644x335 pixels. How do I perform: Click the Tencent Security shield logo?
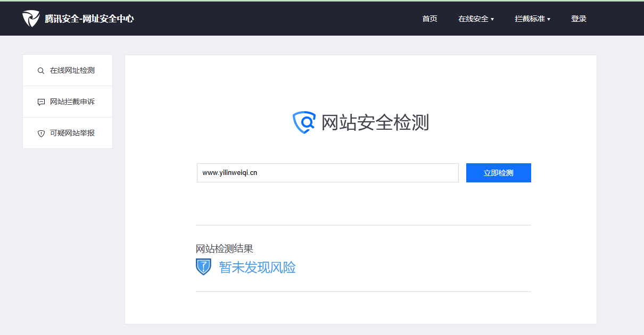31,19
